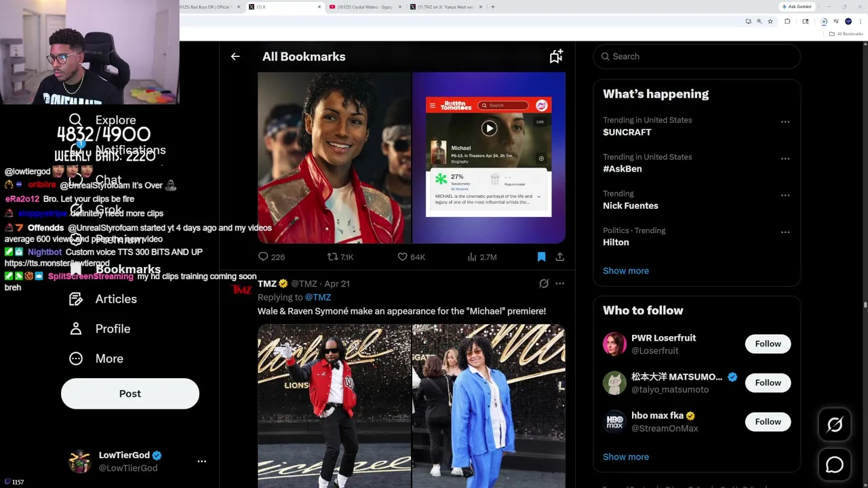
Task: Open the Raven Symoné blue suit photo
Action: tap(489, 406)
